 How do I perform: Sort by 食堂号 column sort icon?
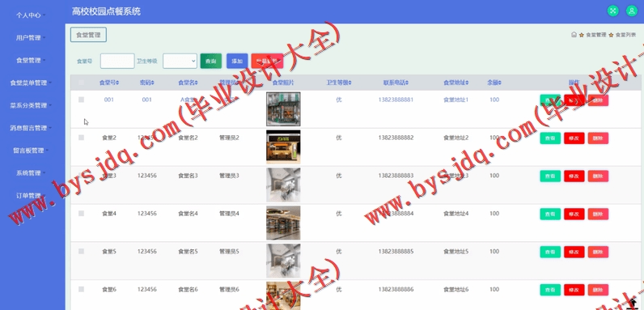117,83
